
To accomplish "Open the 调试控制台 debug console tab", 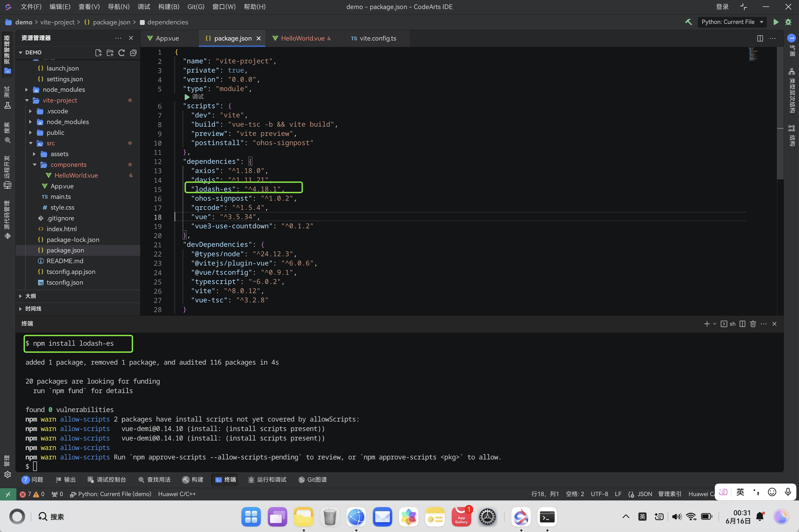I will tap(107, 480).
